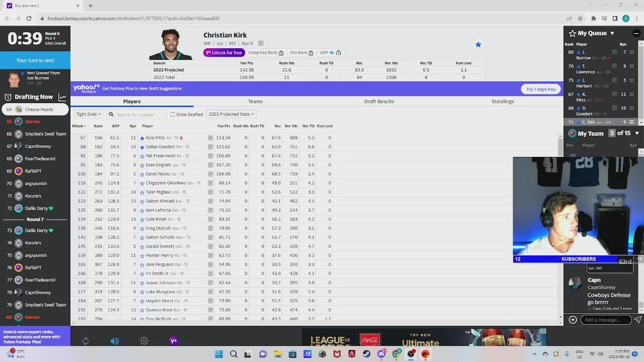Star David Njoku to add to queue

[x=142, y=174]
